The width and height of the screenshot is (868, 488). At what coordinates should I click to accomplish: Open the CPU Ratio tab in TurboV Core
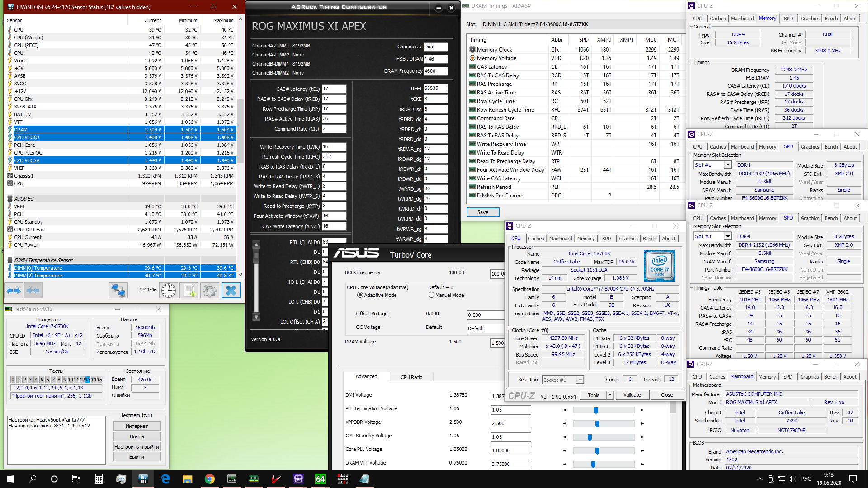(x=411, y=377)
